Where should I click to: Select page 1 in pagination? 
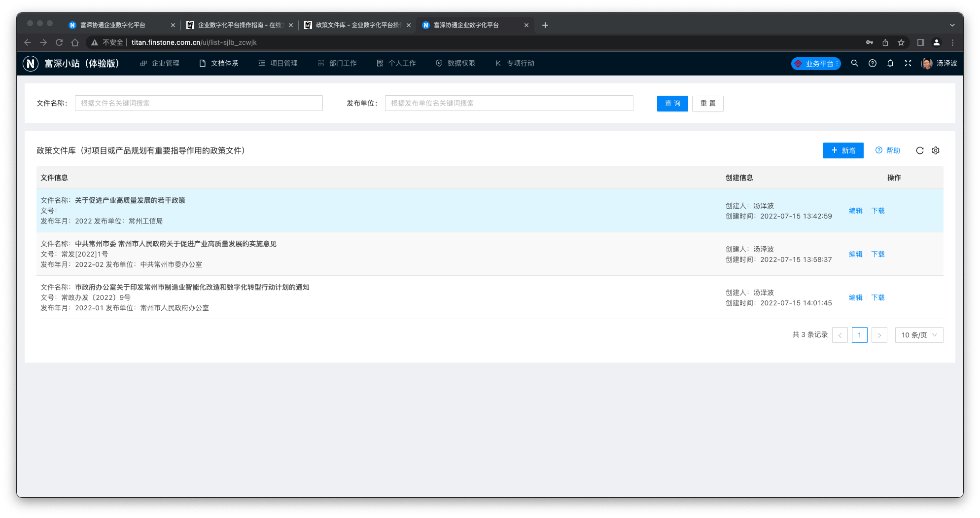coord(860,335)
